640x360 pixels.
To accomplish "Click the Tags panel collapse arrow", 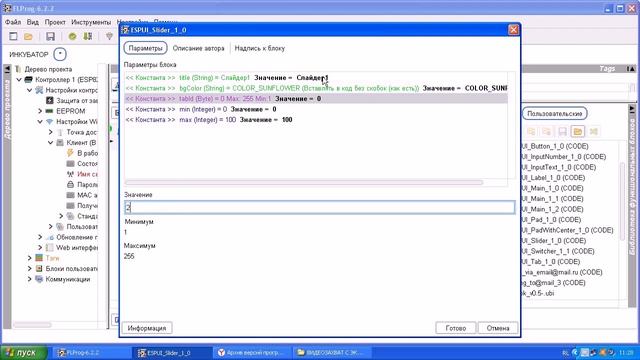I will (x=631, y=69).
